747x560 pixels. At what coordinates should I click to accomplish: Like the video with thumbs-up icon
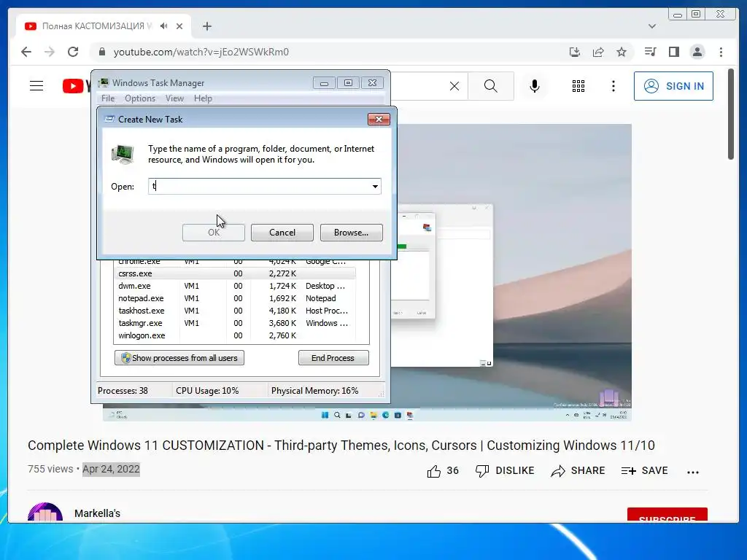pos(434,471)
